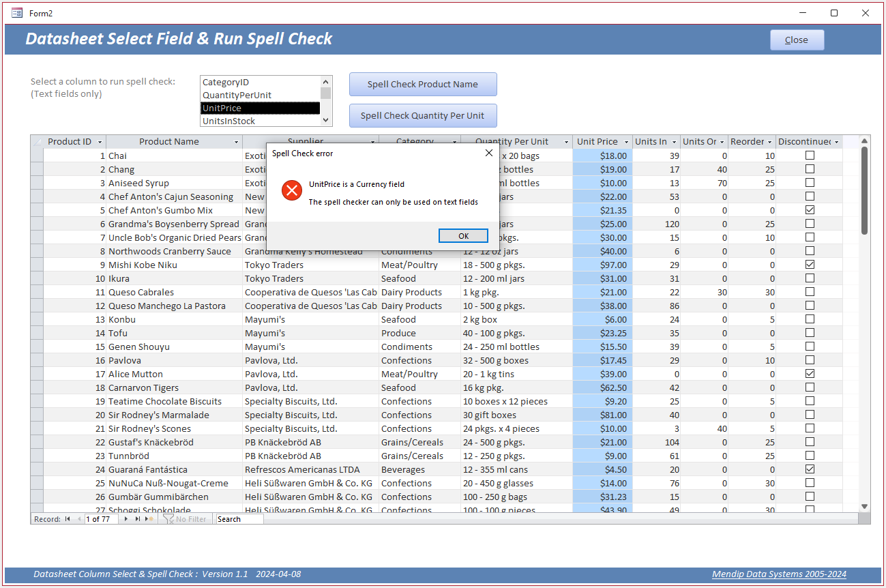Open Product ID column filter dropdown
Screen dimensions: 886x588
pos(100,142)
